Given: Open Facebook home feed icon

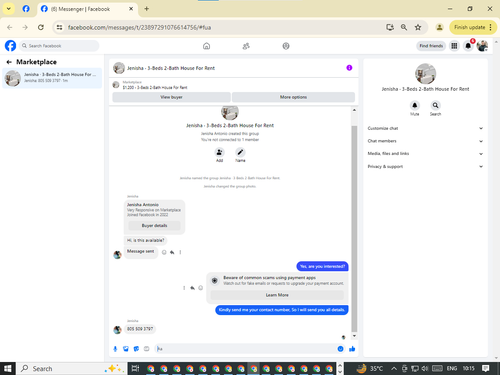Looking at the screenshot, I should point(206,46).
